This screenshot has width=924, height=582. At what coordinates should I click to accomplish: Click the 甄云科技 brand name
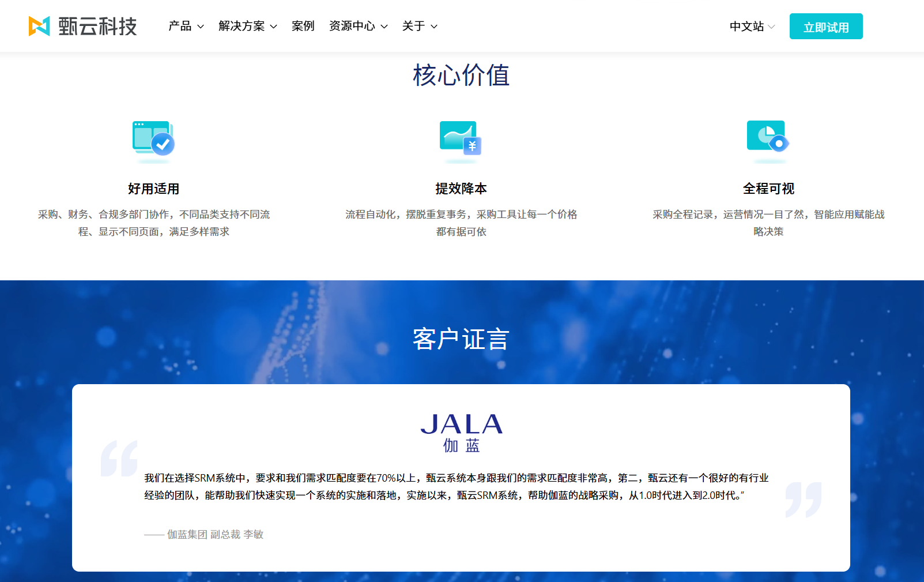point(97,26)
